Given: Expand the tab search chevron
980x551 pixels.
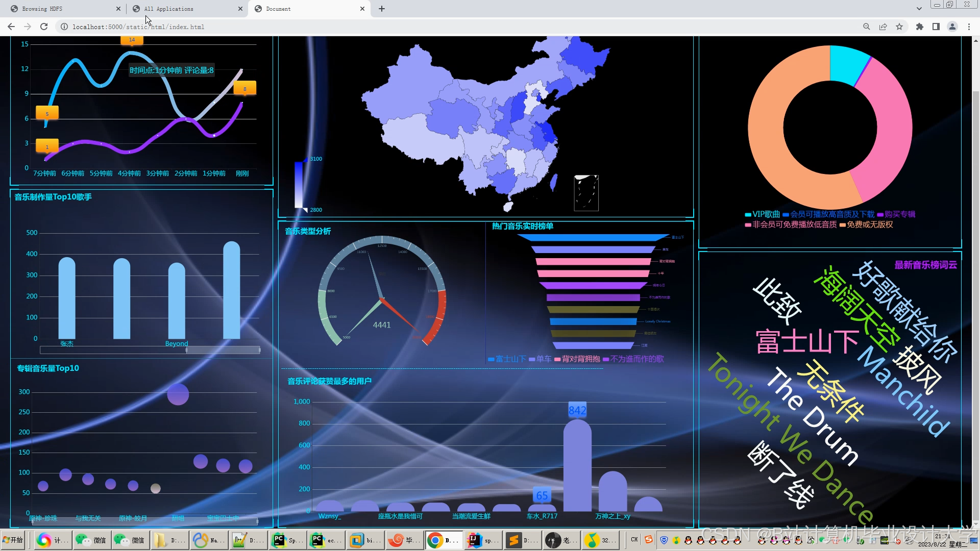Looking at the screenshot, I should pyautogui.click(x=919, y=9).
